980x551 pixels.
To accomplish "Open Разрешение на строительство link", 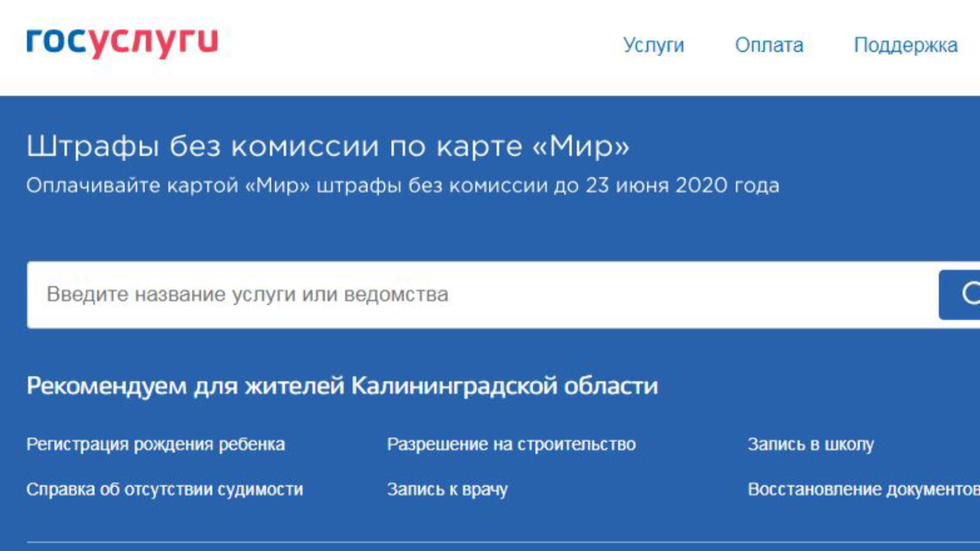I will (x=511, y=444).
